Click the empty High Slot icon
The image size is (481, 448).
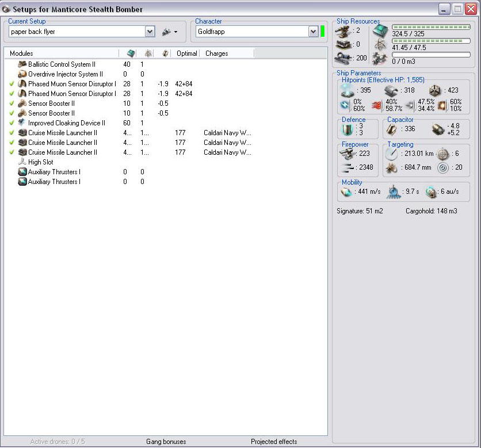[22, 162]
